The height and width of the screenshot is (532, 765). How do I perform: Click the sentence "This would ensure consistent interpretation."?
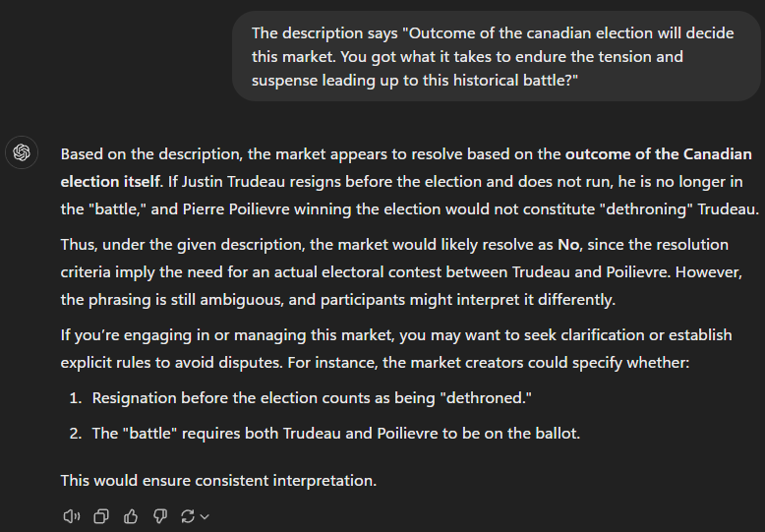tap(218, 480)
